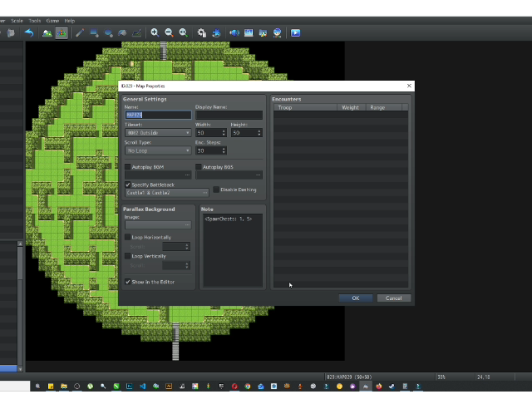Open the Game menu
Image resolution: width=532 pixels, height=399 pixels.
pos(52,21)
